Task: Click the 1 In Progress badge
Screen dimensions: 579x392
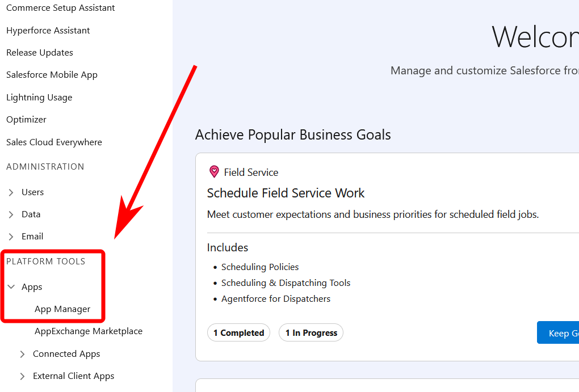Action: click(311, 333)
